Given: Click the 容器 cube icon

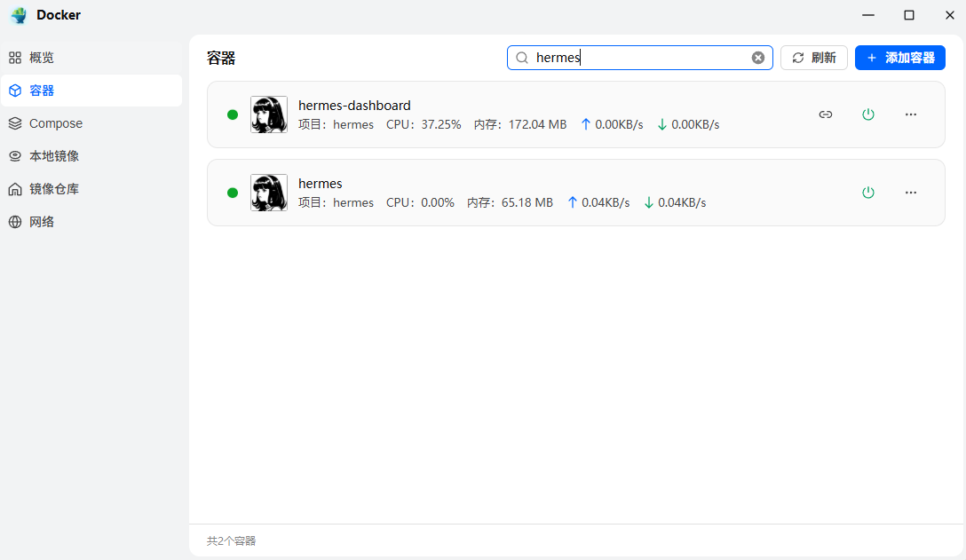Looking at the screenshot, I should [x=15, y=91].
